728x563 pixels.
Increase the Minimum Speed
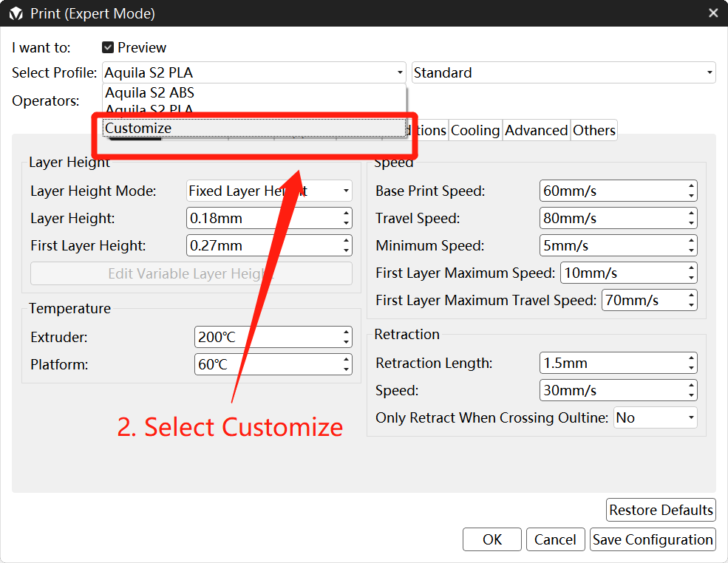pyautogui.click(x=691, y=240)
